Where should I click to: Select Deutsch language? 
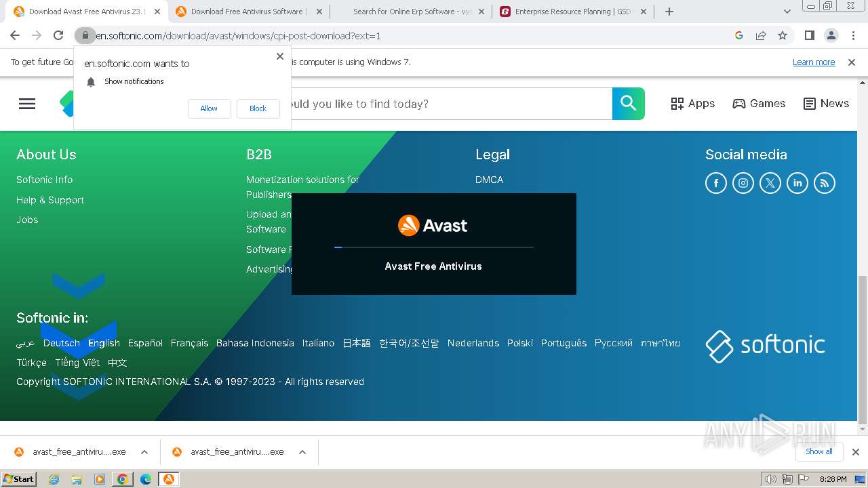pos(62,343)
